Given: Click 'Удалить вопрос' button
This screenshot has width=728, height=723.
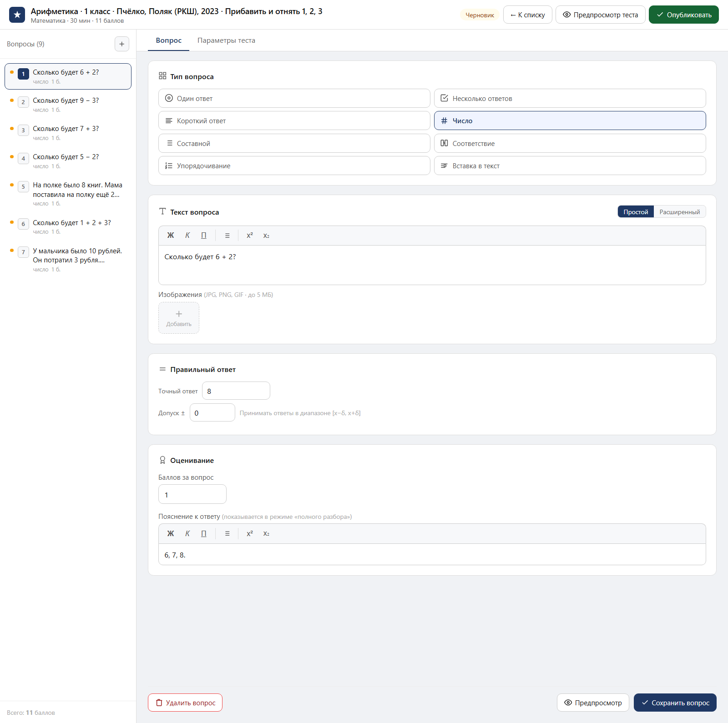Looking at the screenshot, I should tap(185, 703).
